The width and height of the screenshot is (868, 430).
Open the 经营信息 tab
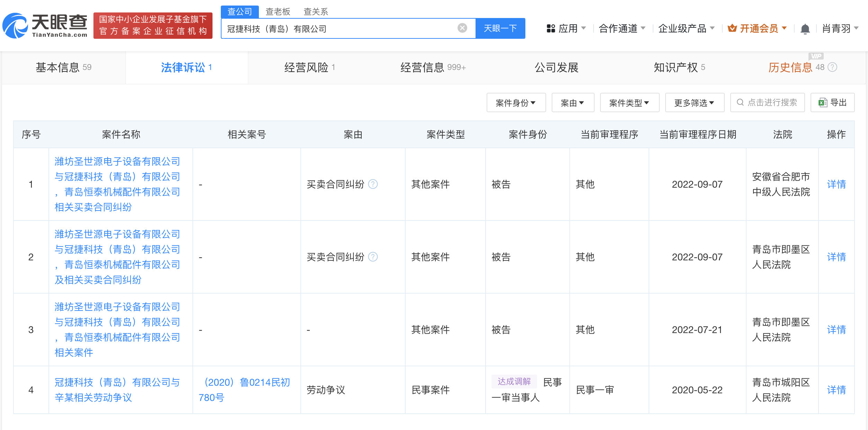coord(433,67)
